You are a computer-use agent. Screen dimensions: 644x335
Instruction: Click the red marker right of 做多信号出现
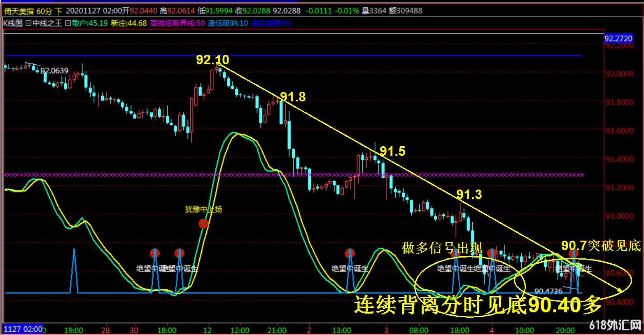(x=491, y=253)
